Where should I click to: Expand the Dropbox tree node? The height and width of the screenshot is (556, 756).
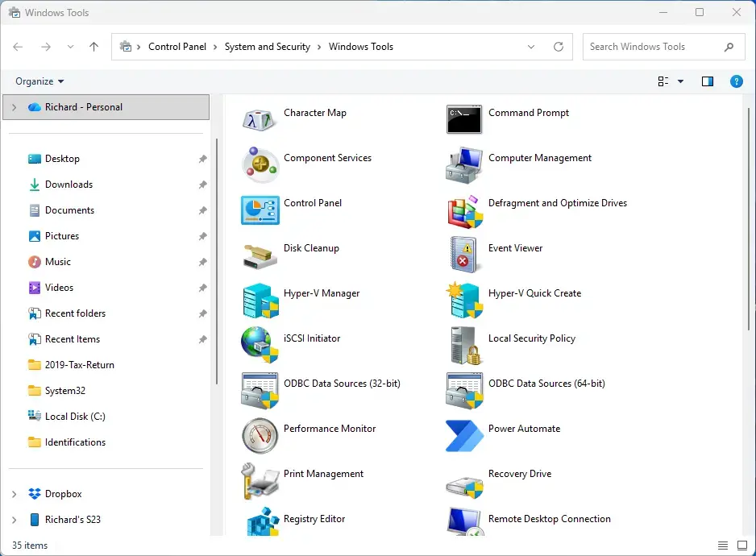coord(14,494)
